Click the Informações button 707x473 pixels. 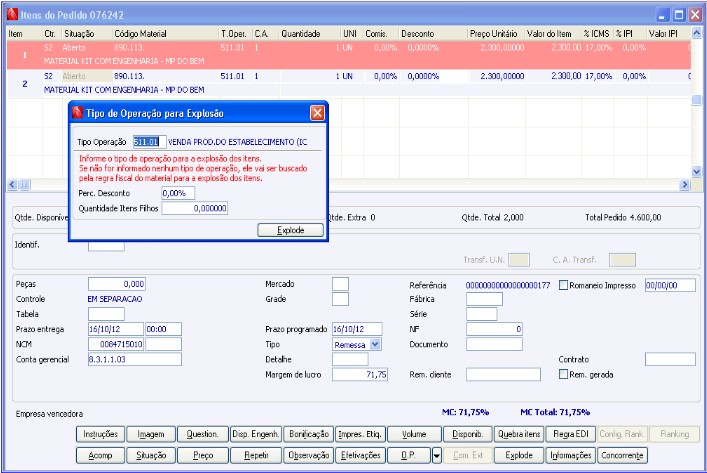click(x=571, y=455)
